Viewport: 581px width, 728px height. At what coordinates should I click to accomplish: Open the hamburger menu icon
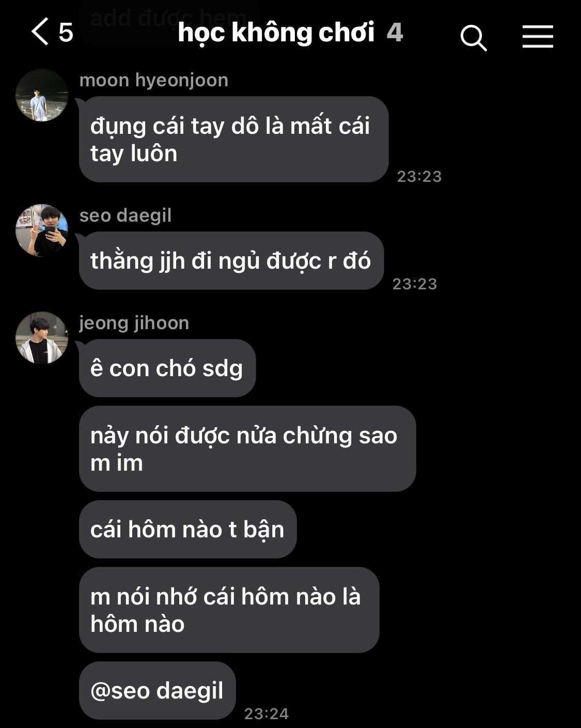pyautogui.click(x=538, y=37)
